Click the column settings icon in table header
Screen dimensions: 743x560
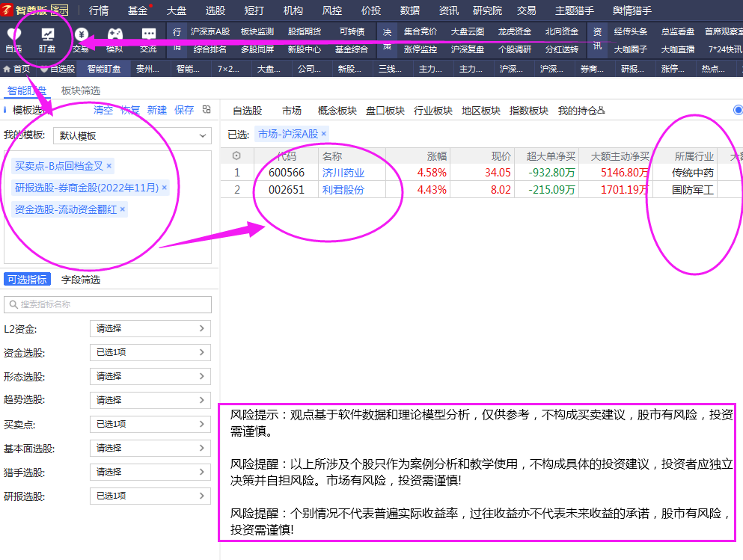coord(236,156)
